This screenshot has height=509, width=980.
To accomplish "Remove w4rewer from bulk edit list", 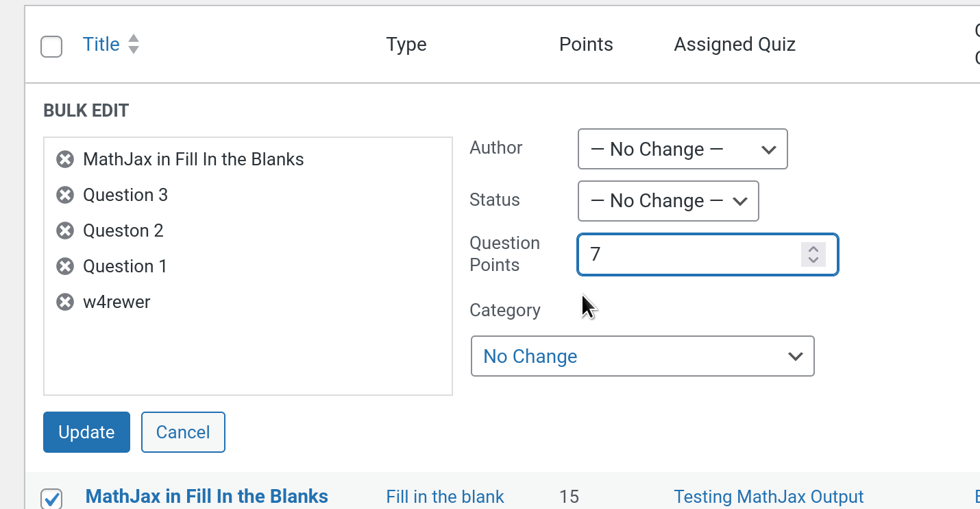I will pyautogui.click(x=64, y=302).
